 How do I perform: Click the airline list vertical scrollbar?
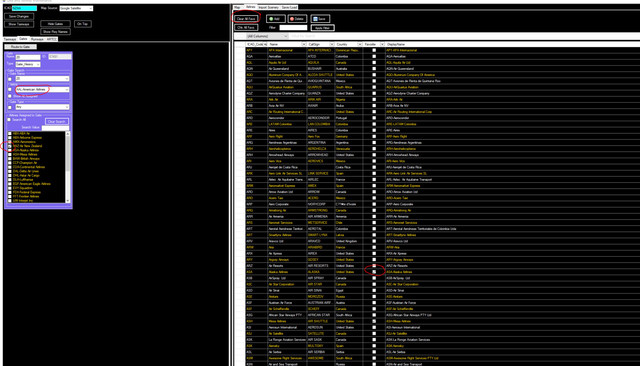click(68, 167)
